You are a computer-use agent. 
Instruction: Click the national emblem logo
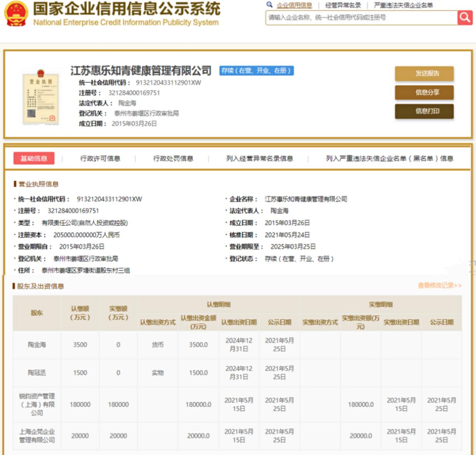(x=16, y=14)
